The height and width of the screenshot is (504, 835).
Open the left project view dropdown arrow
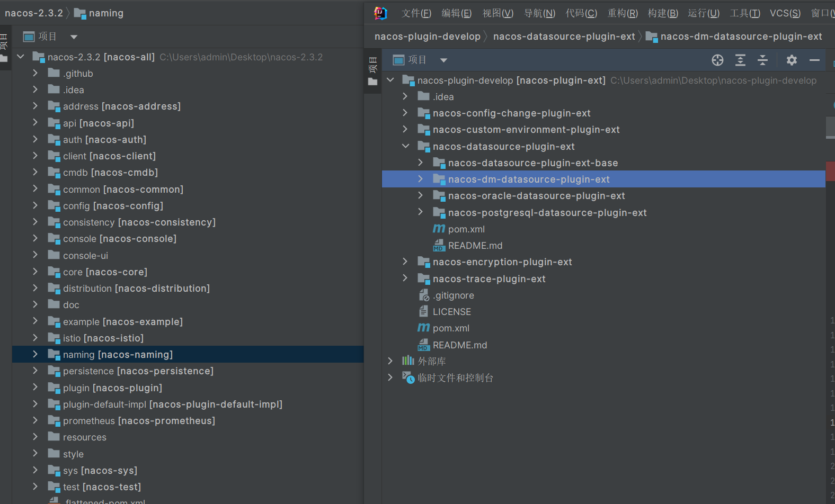pyautogui.click(x=74, y=37)
